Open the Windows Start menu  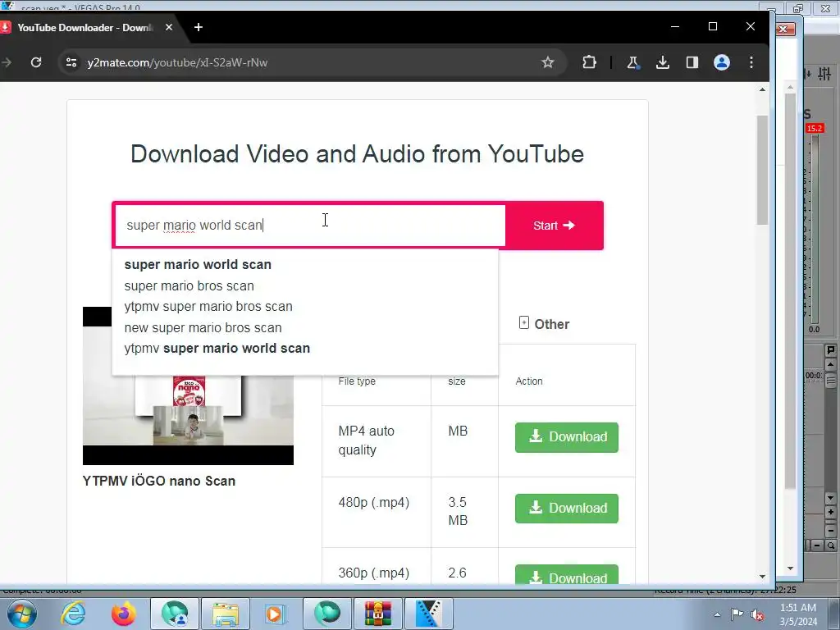pyautogui.click(x=21, y=614)
